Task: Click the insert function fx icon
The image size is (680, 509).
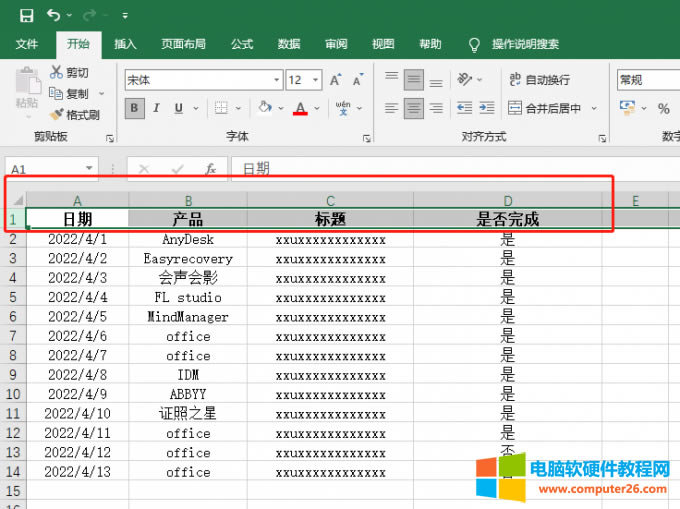Action: (210, 169)
